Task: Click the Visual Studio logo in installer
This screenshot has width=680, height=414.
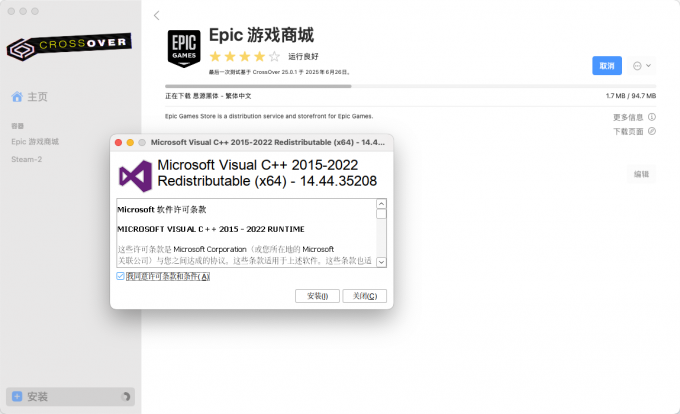Action: 135,176
